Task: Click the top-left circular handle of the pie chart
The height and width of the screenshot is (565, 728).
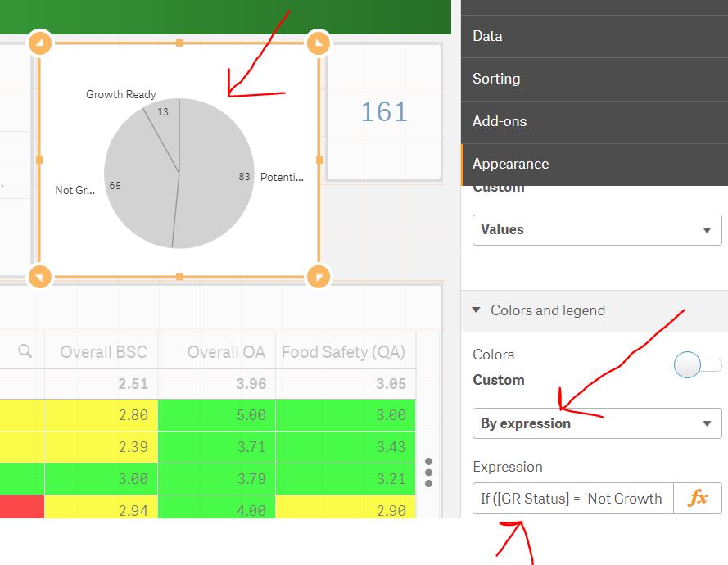Action: pos(40,43)
